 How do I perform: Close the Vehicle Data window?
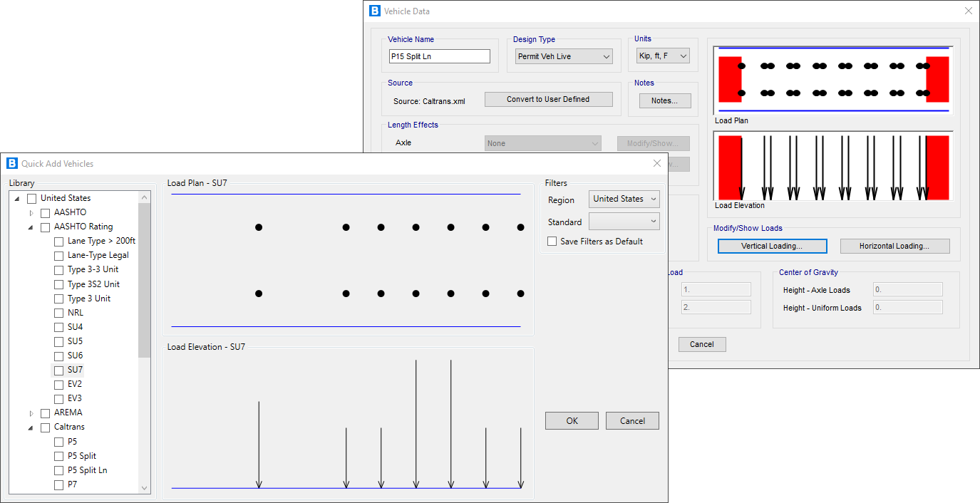coord(968,11)
